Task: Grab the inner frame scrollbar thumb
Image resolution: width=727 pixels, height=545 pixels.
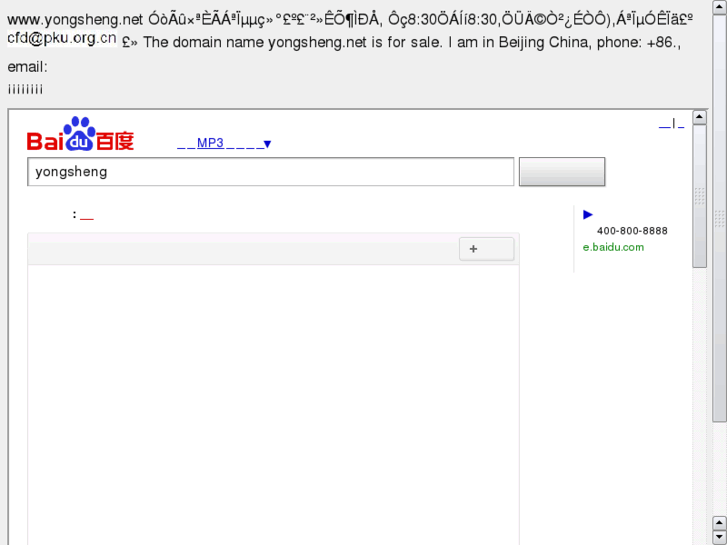Action: pos(699,196)
